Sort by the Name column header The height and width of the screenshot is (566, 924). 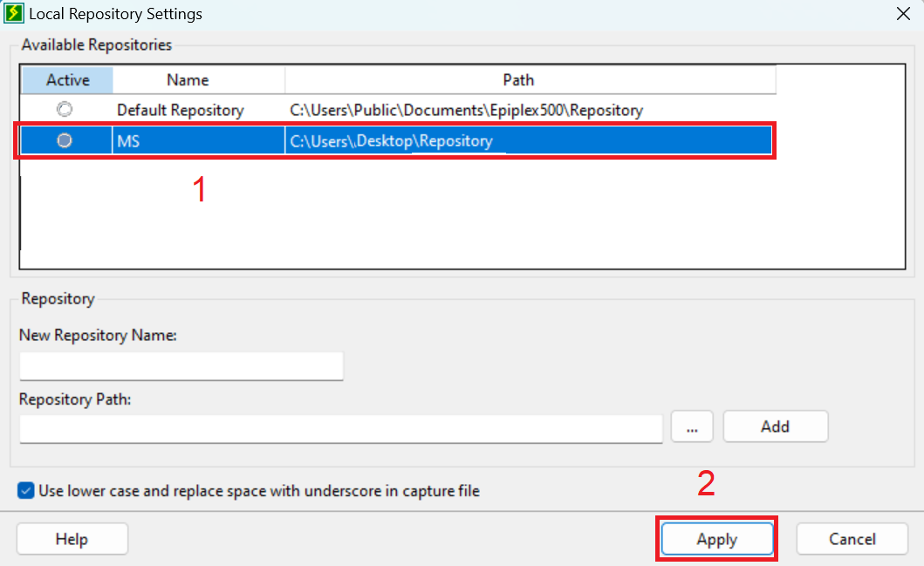[199, 80]
